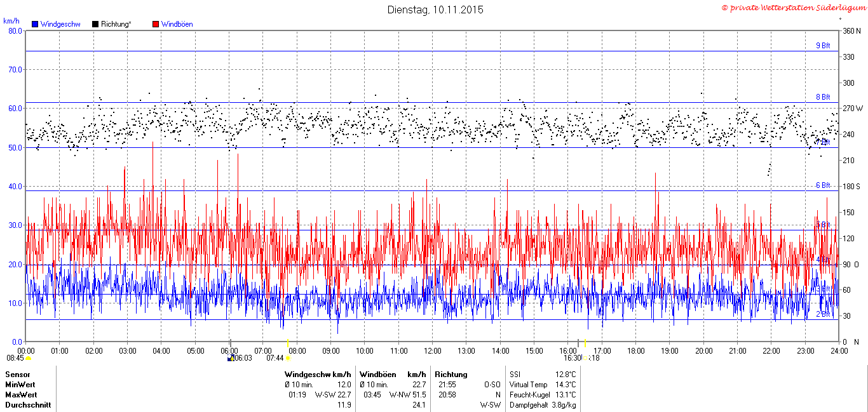
Task: Click the black Richtung legend square
Action: [x=95, y=24]
